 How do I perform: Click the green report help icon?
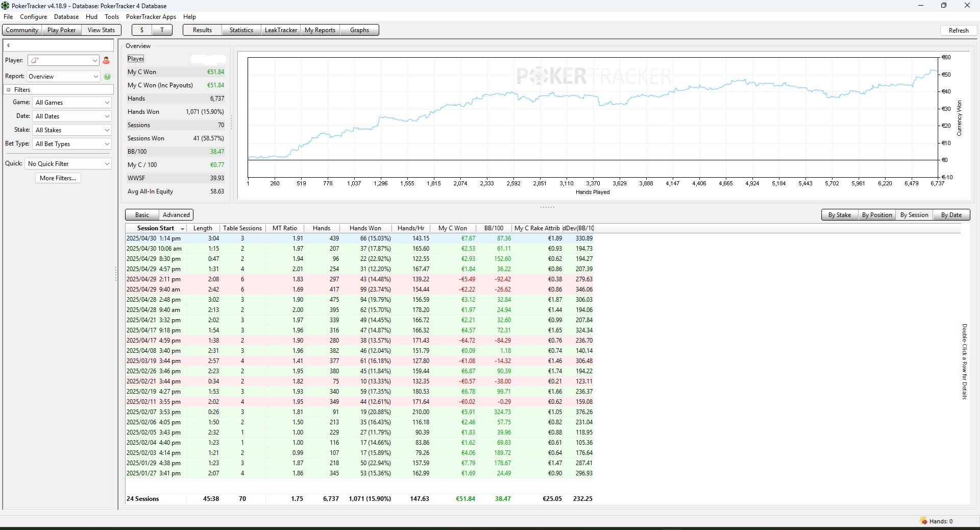pos(107,77)
